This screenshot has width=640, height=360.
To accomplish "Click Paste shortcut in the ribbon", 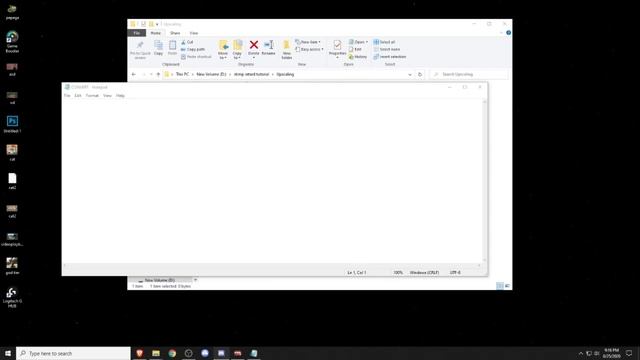I will point(196,57).
